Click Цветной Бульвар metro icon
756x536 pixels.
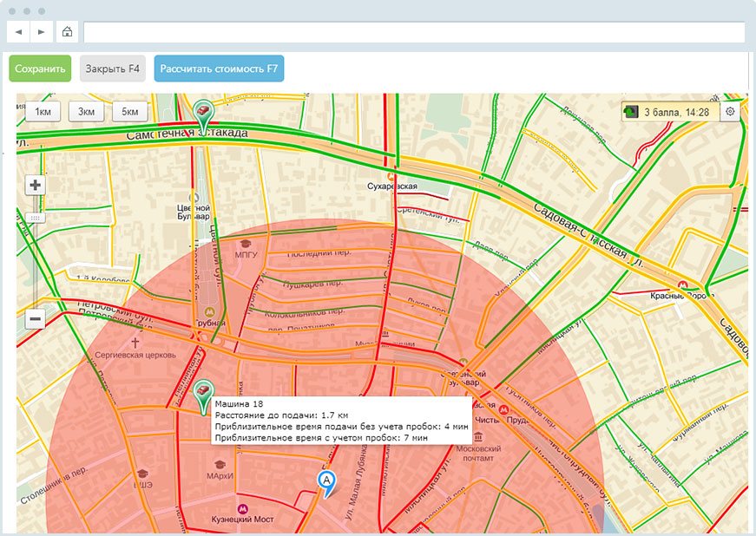tap(194, 198)
